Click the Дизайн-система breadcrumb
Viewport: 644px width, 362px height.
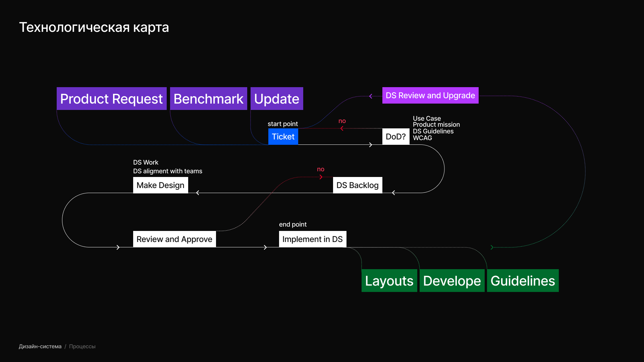(40, 346)
